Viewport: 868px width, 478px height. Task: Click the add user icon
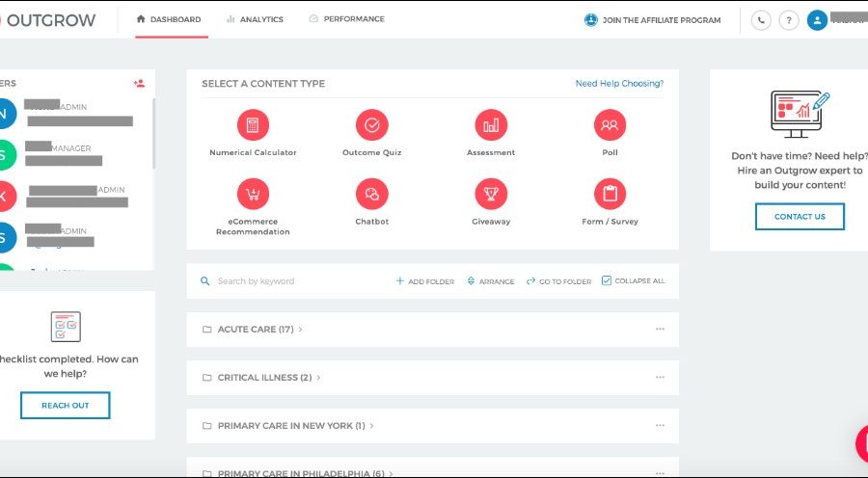pos(139,84)
